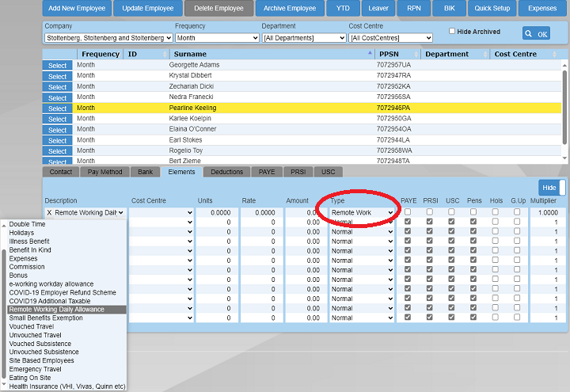570x392 pixels.
Task: Enable the Hide Archived checkbox
Action: (x=452, y=31)
